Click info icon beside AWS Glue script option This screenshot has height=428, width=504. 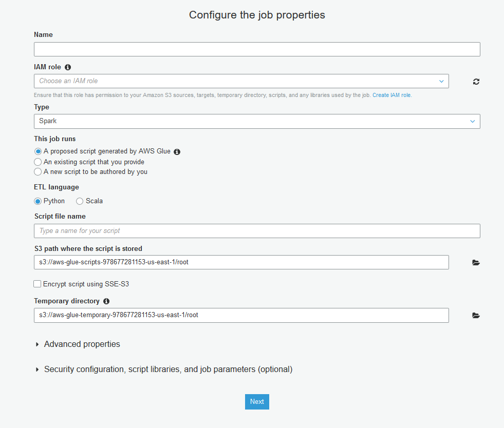tap(177, 152)
